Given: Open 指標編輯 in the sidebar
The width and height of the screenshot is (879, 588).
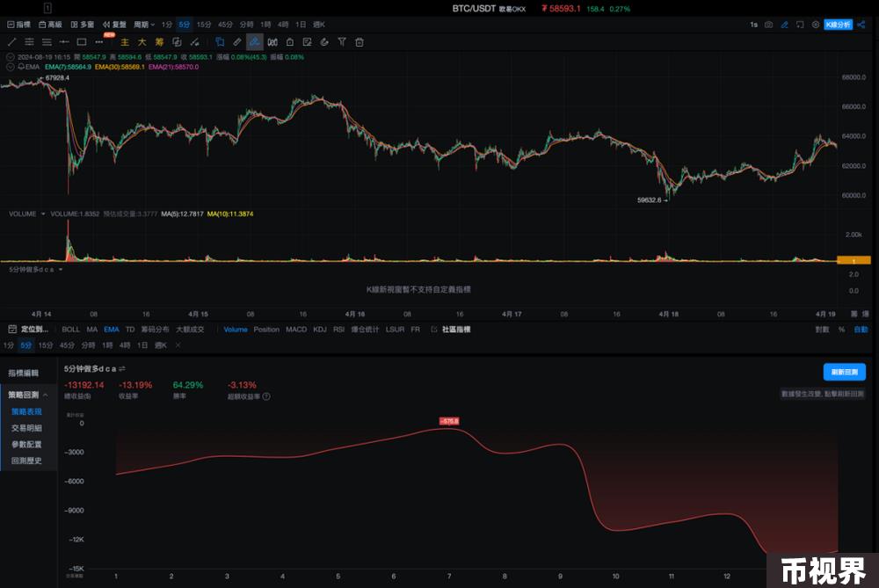Looking at the screenshot, I should [24, 373].
